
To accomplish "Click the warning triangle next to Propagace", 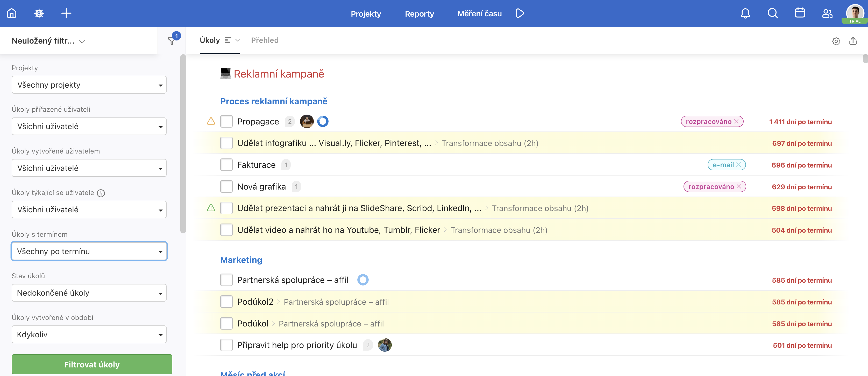I will pos(211,121).
